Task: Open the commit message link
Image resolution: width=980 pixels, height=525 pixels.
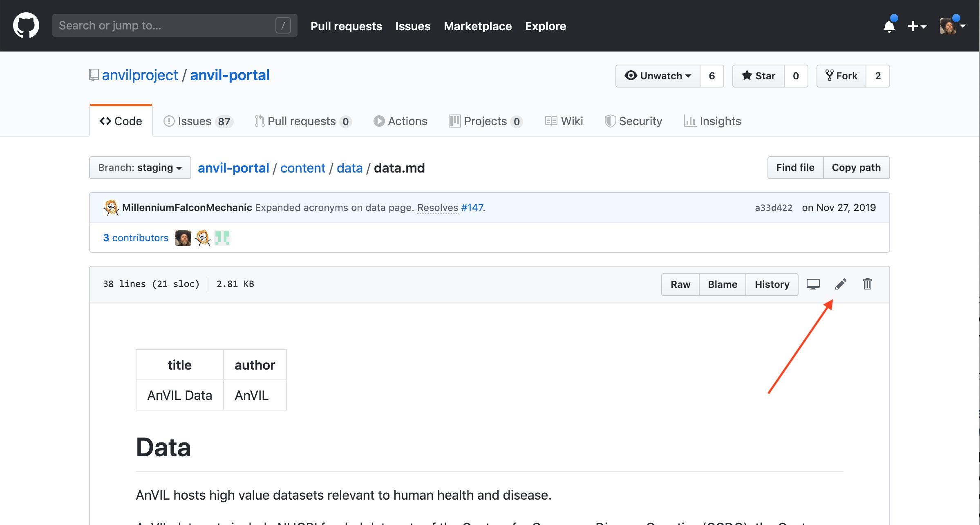Action: [x=334, y=208]
